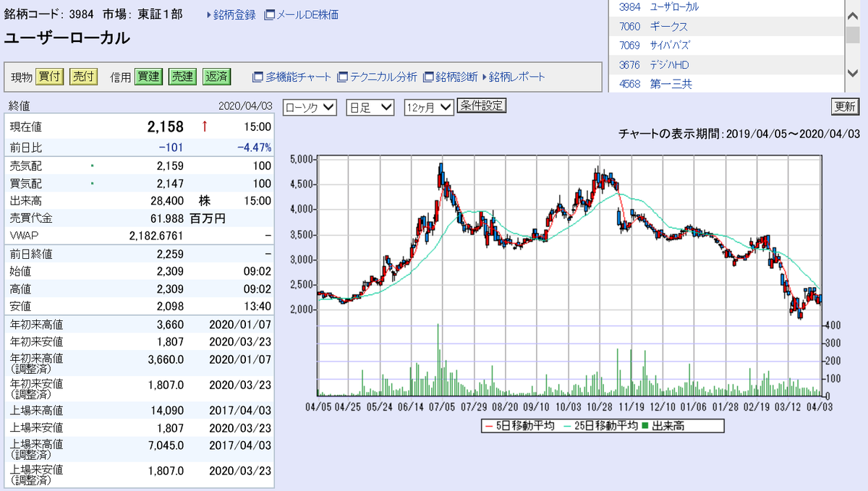This screenshot has height=491, width=868.
Task: Select 7069 サイバーバズ in stock list
Action: [x=726, y=46]
